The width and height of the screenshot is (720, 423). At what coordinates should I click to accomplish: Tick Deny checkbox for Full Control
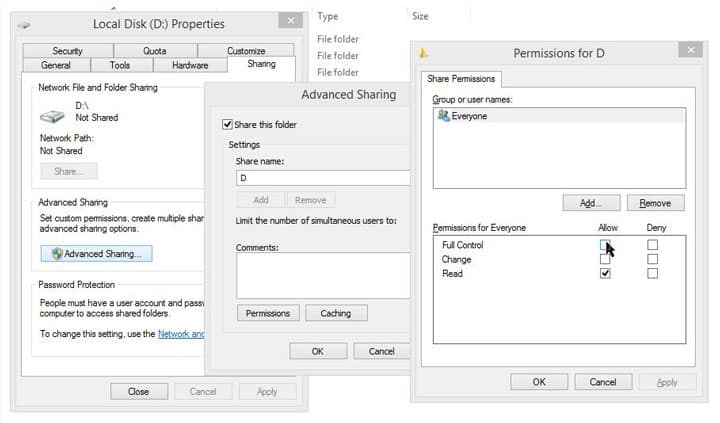pyautogui.click(x=652, y=245)
